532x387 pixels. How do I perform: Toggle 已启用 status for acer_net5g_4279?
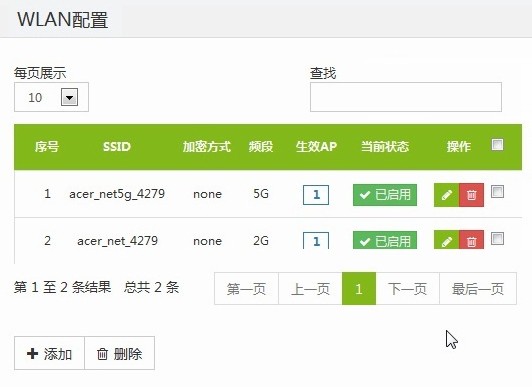pos(385,195)
